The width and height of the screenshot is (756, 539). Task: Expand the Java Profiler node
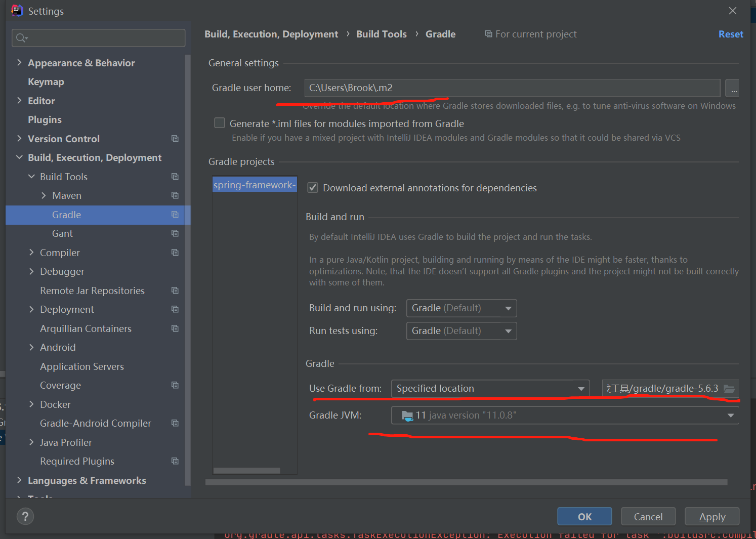(31, 442)
